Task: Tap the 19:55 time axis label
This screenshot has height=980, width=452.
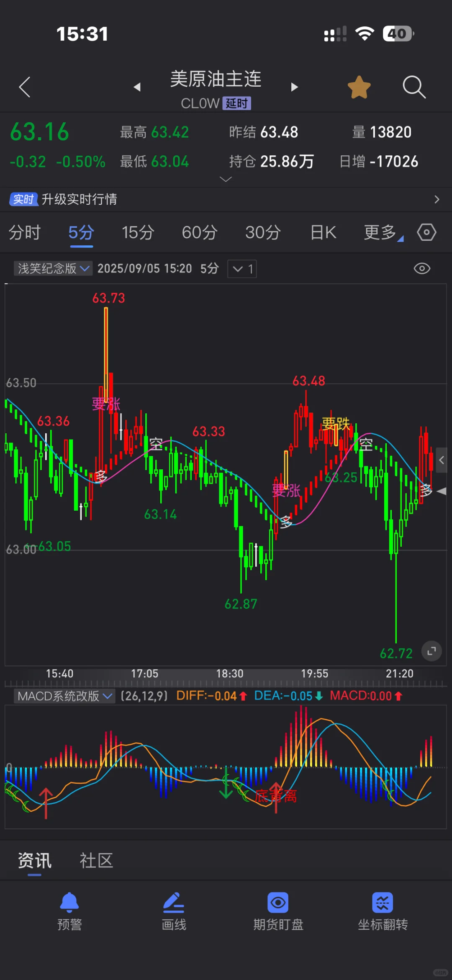Action: tap(315, 674)
